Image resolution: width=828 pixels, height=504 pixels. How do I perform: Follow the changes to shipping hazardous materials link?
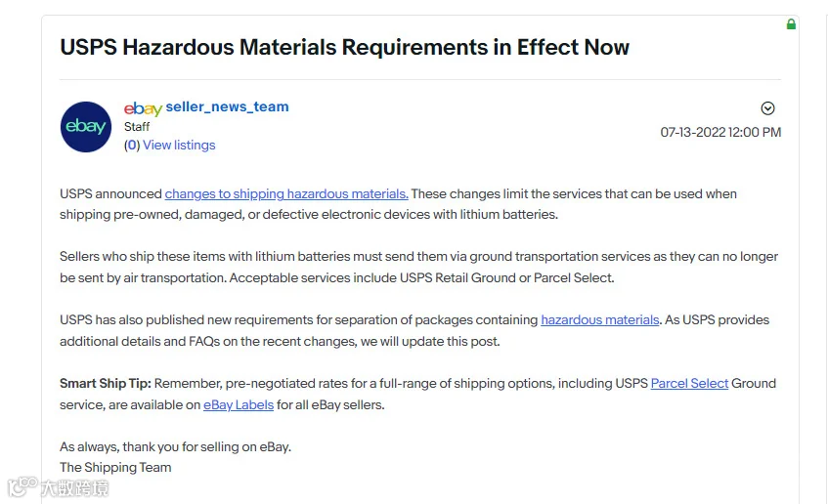point(286,193)
